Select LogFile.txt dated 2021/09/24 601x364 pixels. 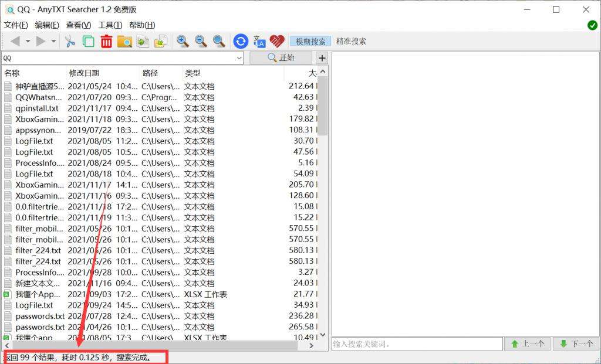pos(34,305)
